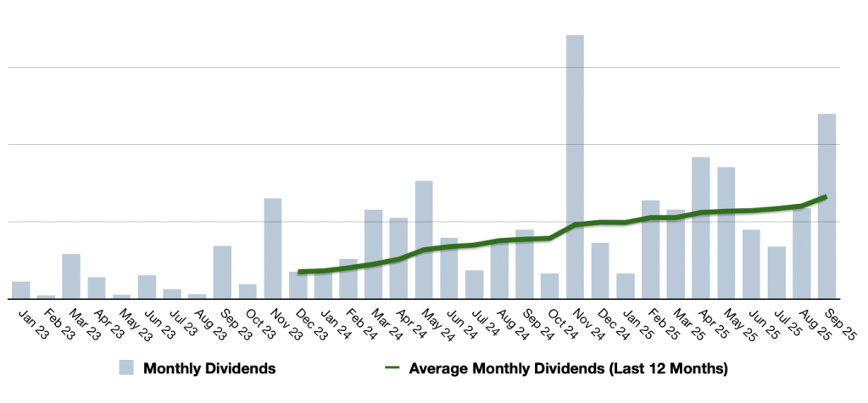Click the green average line's final endpoint
The height and width of the screenshot is (403, 868).
pyautogui.click(x=826, y=196)
